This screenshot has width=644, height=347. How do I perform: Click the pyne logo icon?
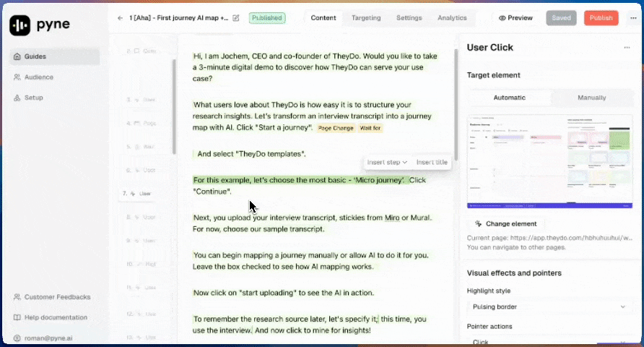[x=19, y=25]
